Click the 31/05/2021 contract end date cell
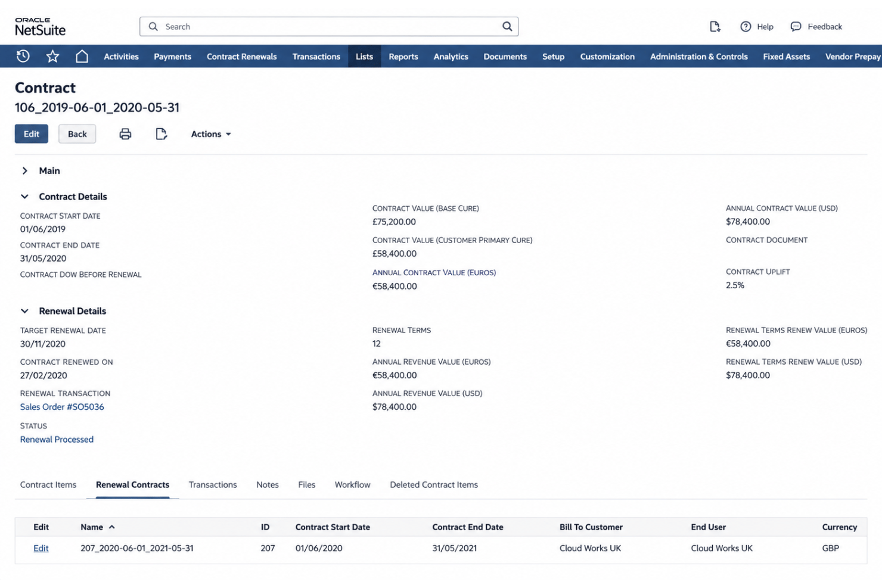The width and height of the screenshot is (882, 588). click(x=454, y=548)
